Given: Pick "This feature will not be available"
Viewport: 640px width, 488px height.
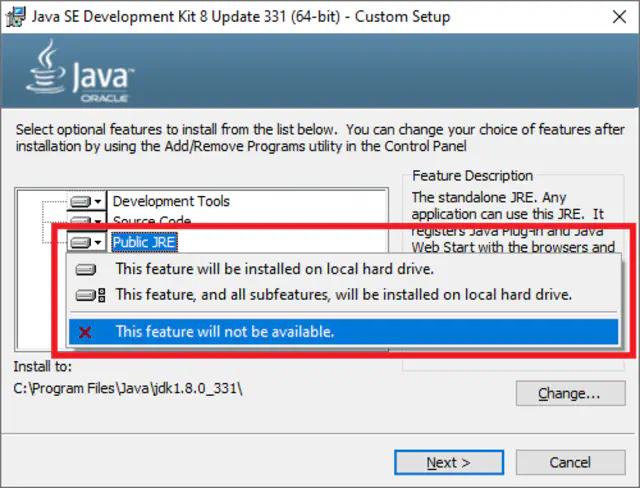Looking at the screenshot, I should (x=224, y=331).
